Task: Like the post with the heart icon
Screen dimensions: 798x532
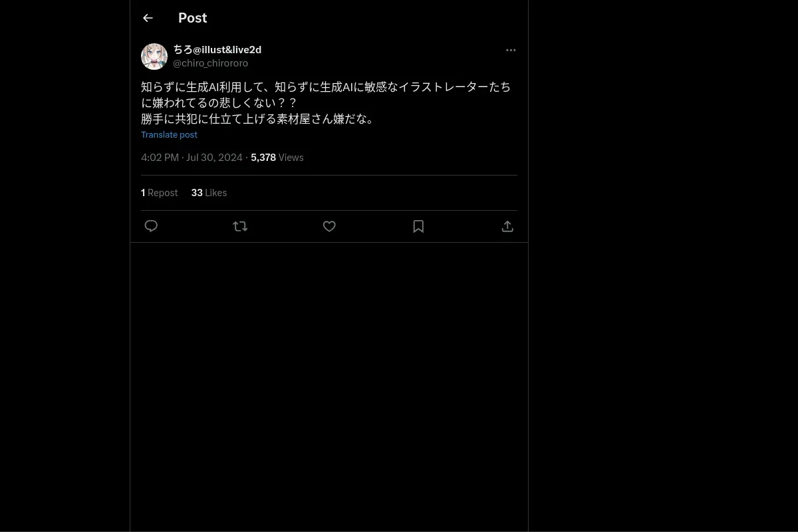Action: [329, 226]
